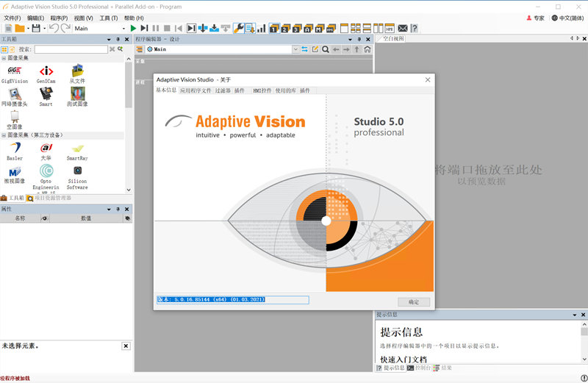588x383 pixels.
Task: Open the dropdown arrow beside the save icon
Action: [44, 29]
